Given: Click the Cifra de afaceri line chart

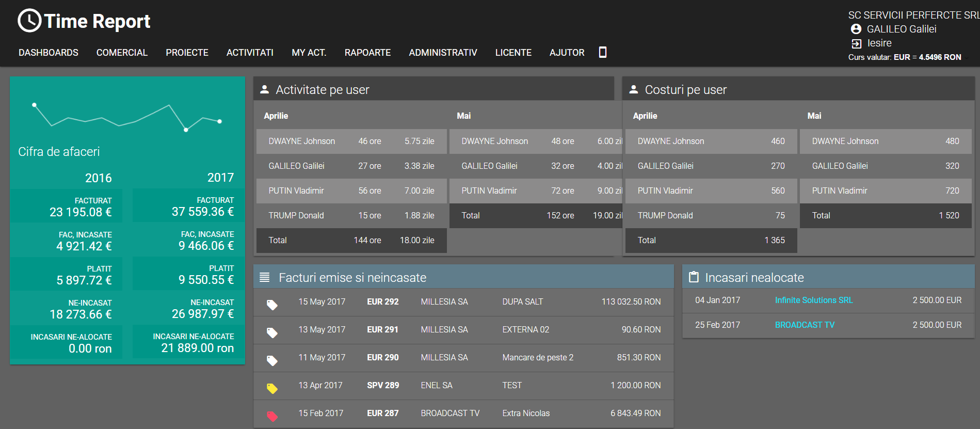Looking at the screenshot, I should 127,116.
